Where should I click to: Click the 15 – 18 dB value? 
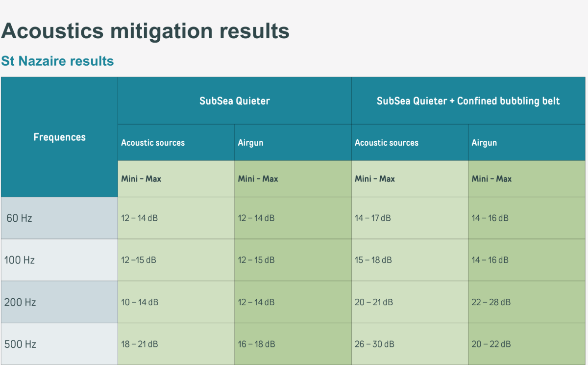click(373, 260)
